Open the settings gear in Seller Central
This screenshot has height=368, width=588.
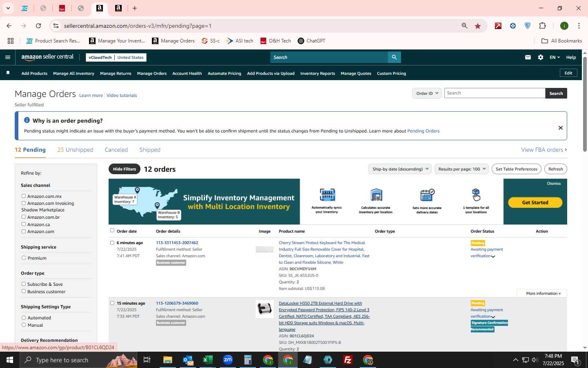tap(541, 57)
